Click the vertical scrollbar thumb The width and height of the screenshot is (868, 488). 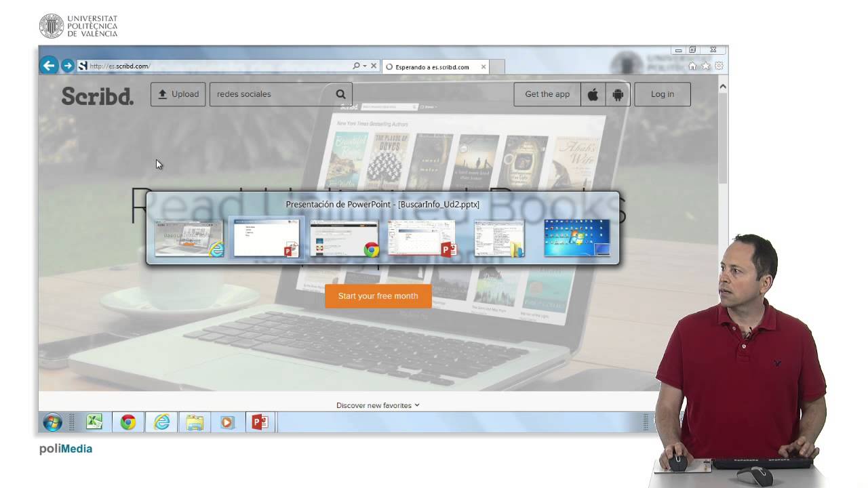(x=723, y=137)
